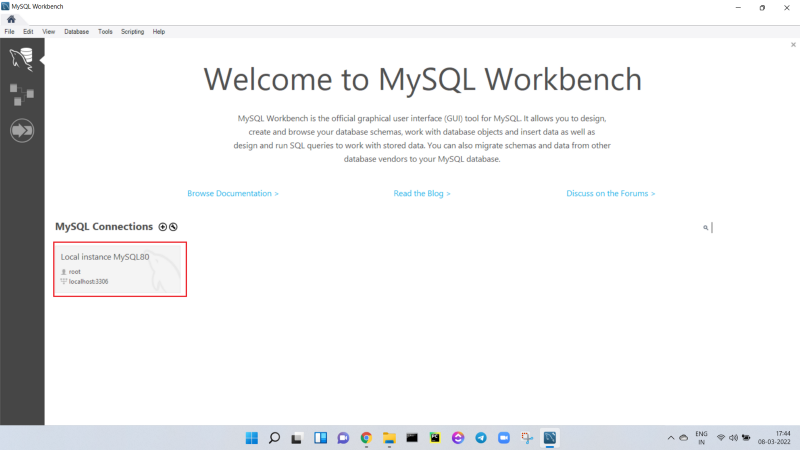Image resolution: width=800 pixels, height=450 pixels.
Task: Open Task View in taskbar
Action: coord(297,438)
